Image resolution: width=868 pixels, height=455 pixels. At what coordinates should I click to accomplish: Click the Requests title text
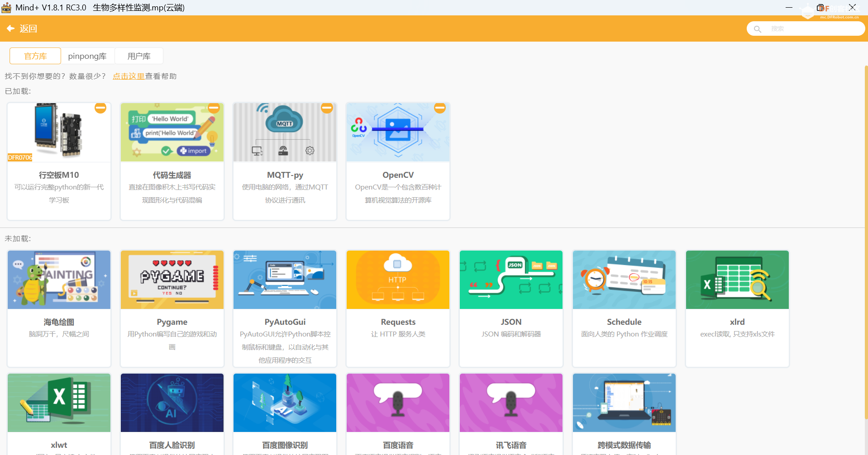[x=398, y=322]
